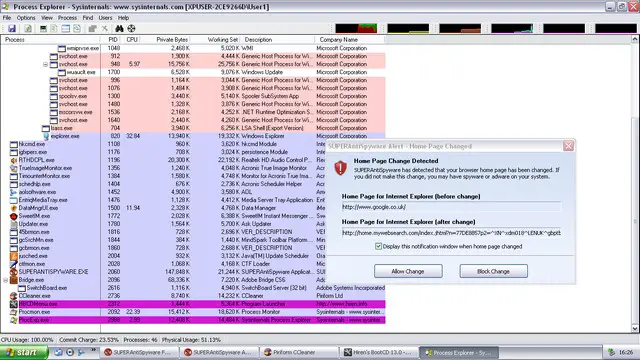The height and width of the screenshot is (360, 640).
Task: Click the Kill Process X icon
Action: click(105, 29)
